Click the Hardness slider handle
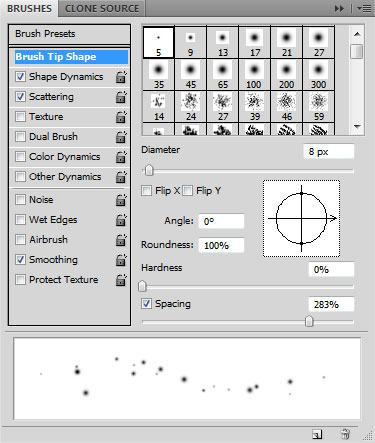The image size is (375, 443). click(x=142, y=286)
